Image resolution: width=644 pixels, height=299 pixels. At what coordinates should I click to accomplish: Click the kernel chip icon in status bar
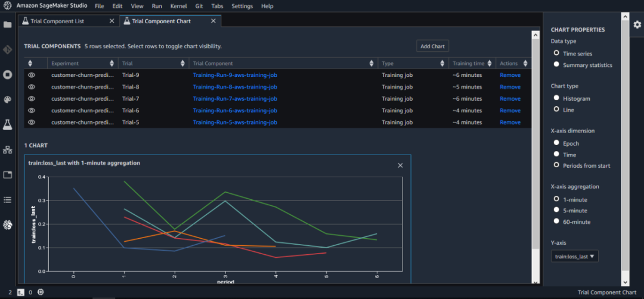click(41, 292)
